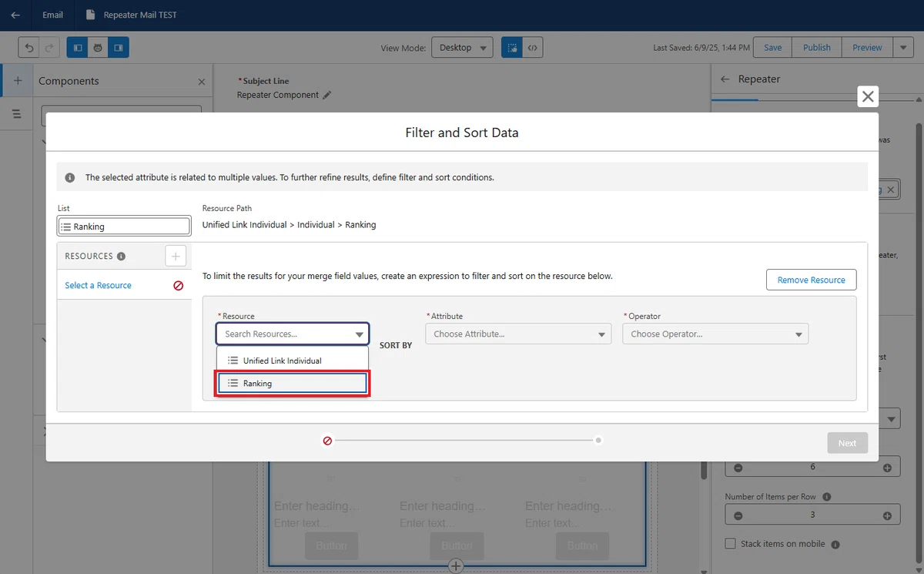Image resolution: width=924 pixels, height=574 pixels.
Task: Decrease Number of Items per Row
Action: (738, 515)
